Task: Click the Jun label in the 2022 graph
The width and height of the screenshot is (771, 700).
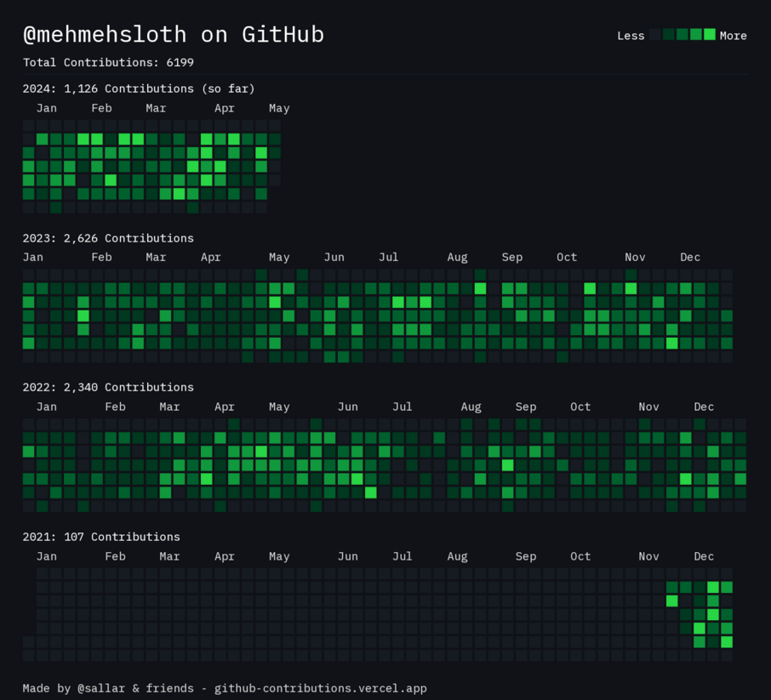Action: point(348,407)
